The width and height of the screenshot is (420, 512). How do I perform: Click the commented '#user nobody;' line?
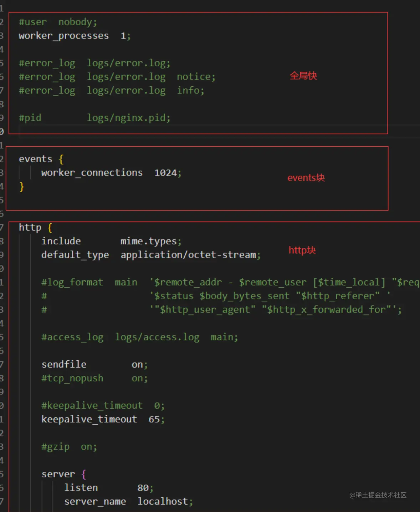58,22
